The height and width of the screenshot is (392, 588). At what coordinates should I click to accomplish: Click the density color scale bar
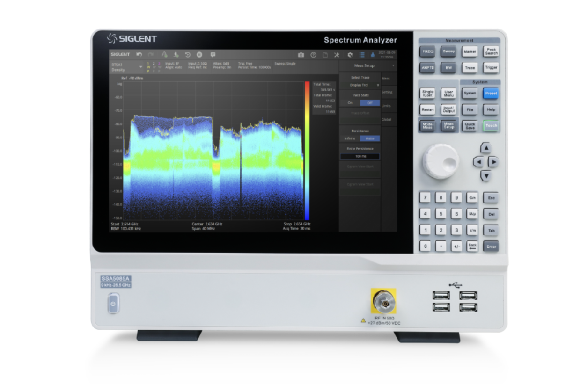(x=306, y=150)
